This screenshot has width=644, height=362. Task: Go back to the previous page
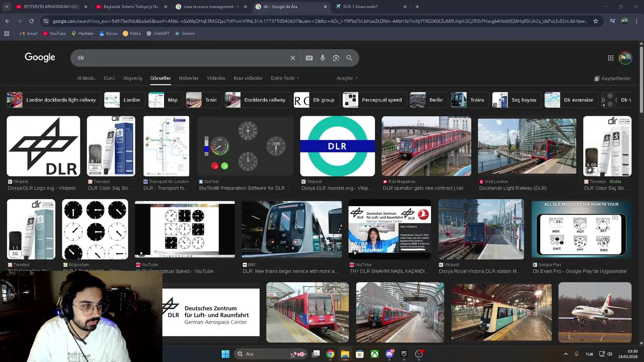pyautogui.click(x=7, y=21)
